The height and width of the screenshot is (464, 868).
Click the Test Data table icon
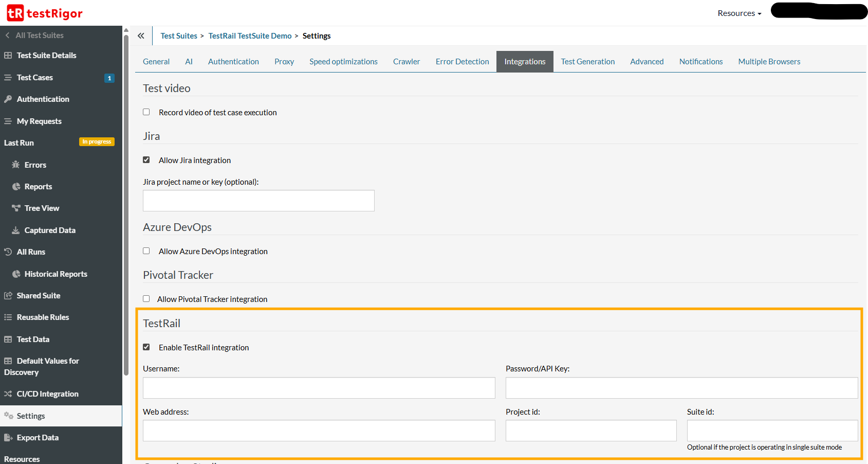coord(8,340)
